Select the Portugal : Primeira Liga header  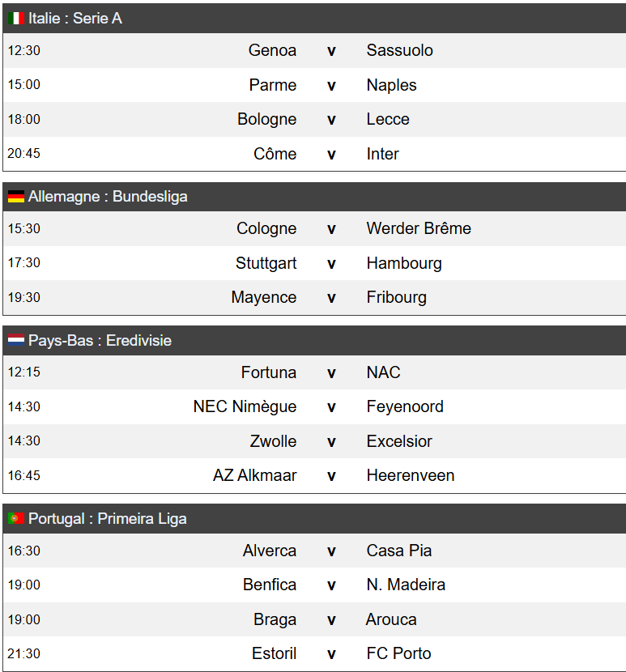coord(107,519)
